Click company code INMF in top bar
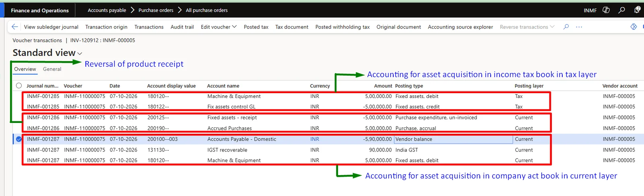644x196 pixels. [590, 10]
